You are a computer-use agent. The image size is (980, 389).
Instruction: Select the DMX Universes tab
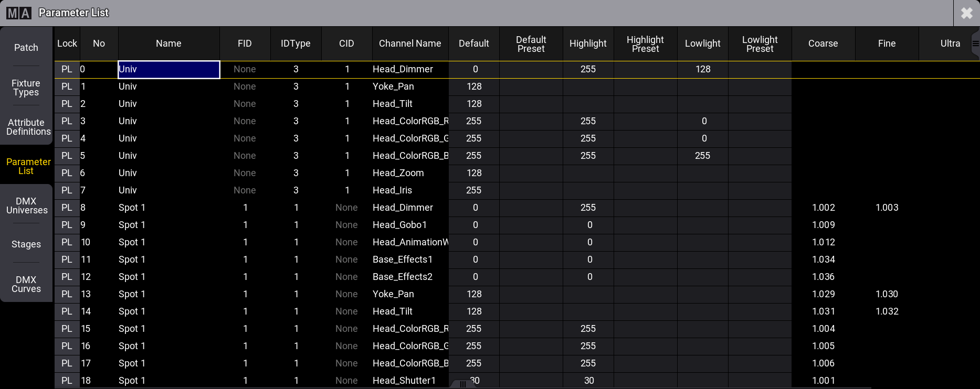click(26, 206)
